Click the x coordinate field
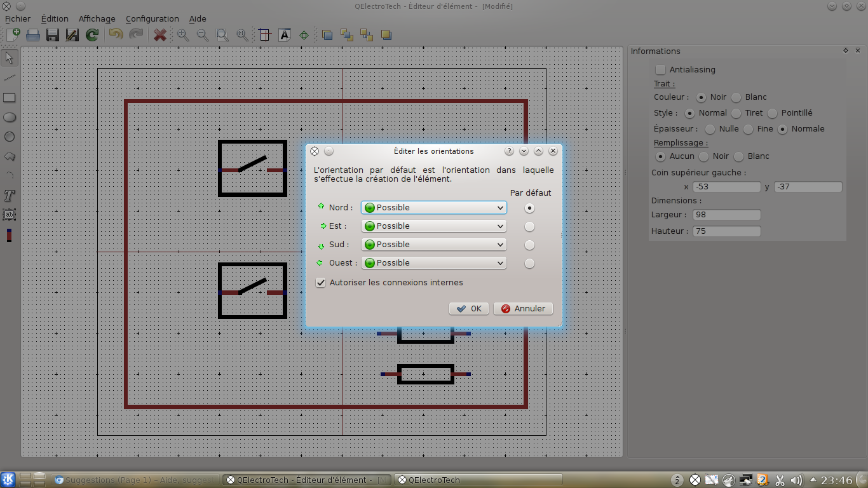This screenshot has height=488, width=868. pyautogui.click(x=726, y=187)
